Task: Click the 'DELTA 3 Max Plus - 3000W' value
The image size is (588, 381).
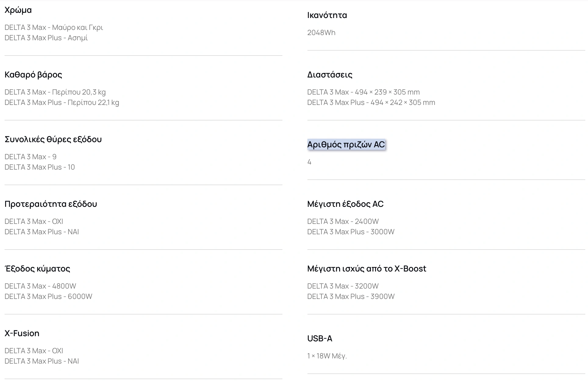Action: click(351, 232)
